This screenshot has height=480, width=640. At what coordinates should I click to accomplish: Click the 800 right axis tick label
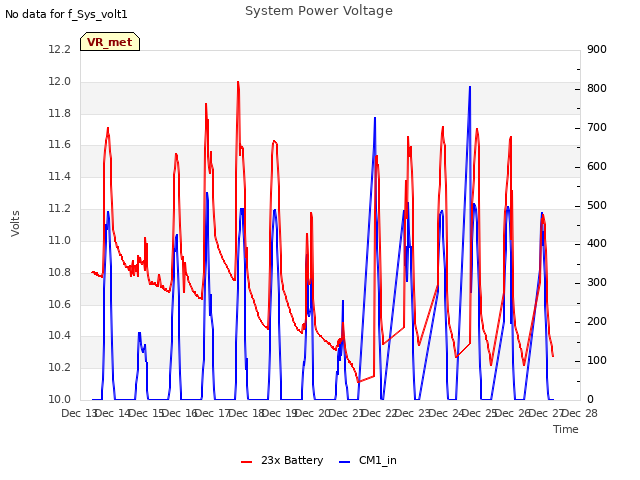point(597,89)
